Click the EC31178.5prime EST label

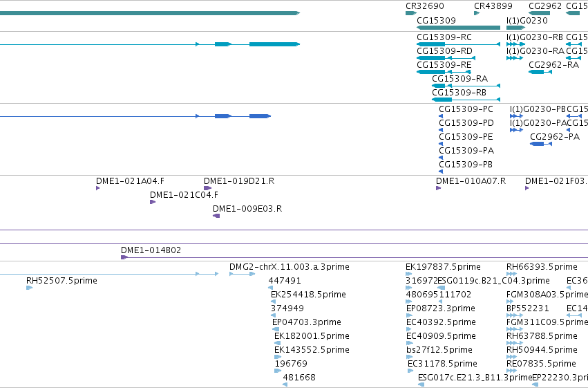click(442, 364)
